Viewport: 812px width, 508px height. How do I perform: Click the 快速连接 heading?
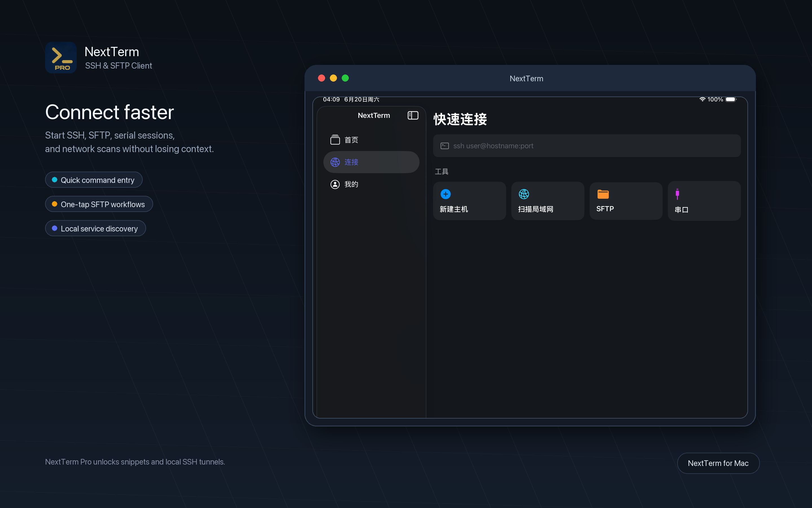tap(460, 119)
